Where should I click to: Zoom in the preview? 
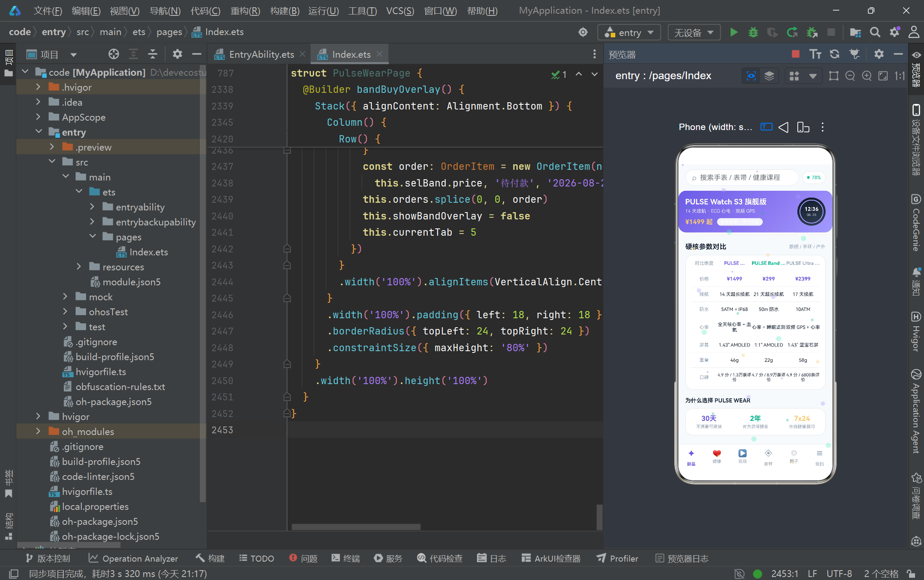tap(867, 76)
